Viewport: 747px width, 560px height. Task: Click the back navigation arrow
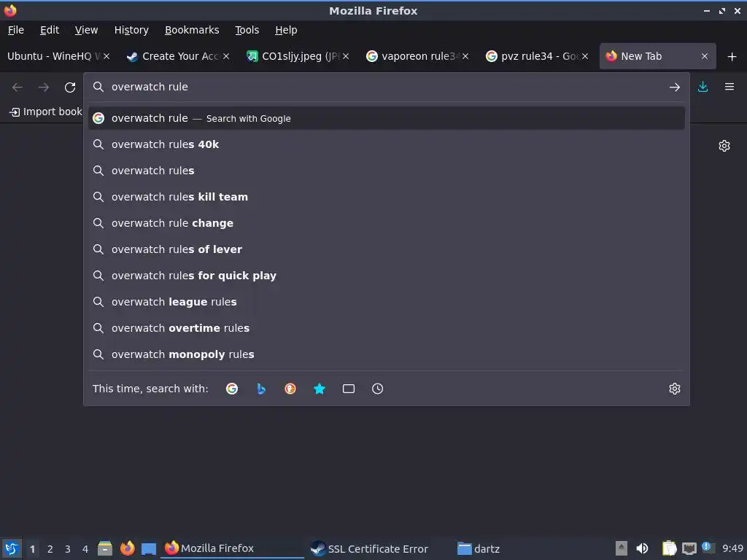18,87
